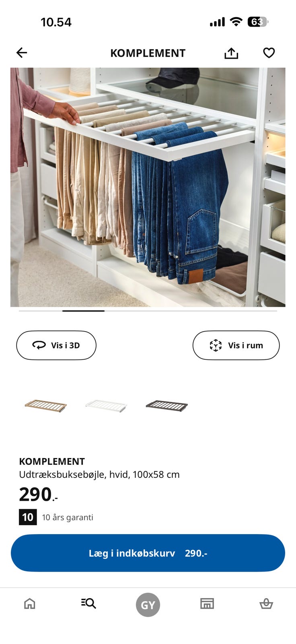Screen dimensions: 296x644
Task: Toggle the heart favorite icon
Action: coord(269,53)
